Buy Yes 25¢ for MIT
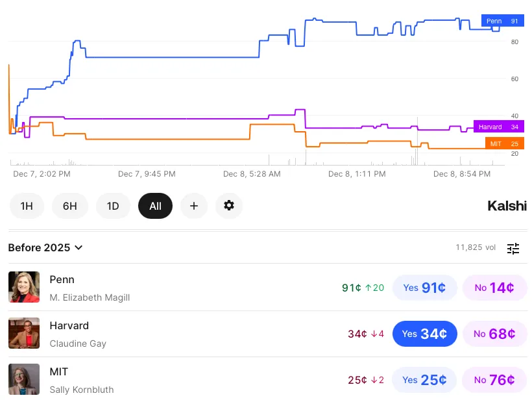Screen dimensions: 532x400 424,380
